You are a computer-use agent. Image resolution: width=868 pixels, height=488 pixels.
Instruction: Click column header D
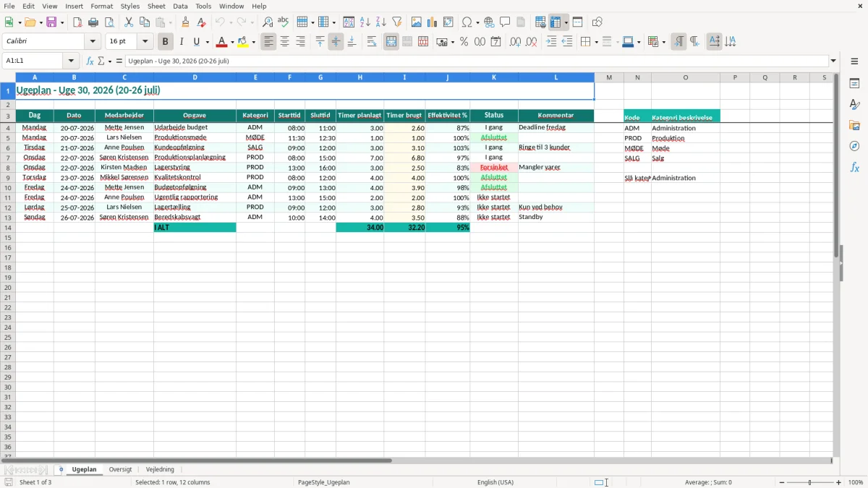(195, 77)
